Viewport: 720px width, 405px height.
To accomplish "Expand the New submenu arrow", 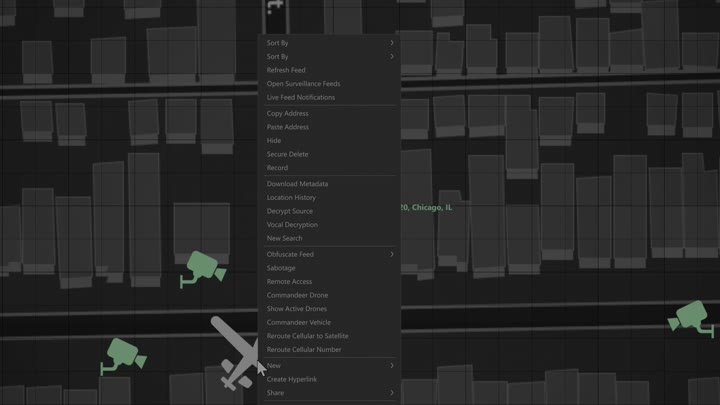I will click(x=391, y=366).
